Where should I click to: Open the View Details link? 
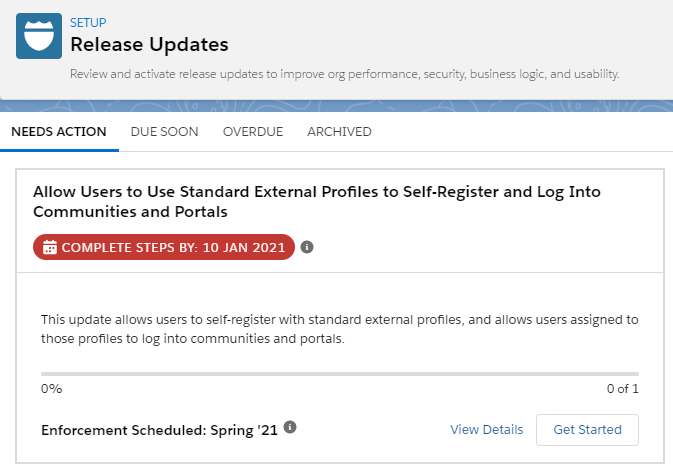coord(486,429)
